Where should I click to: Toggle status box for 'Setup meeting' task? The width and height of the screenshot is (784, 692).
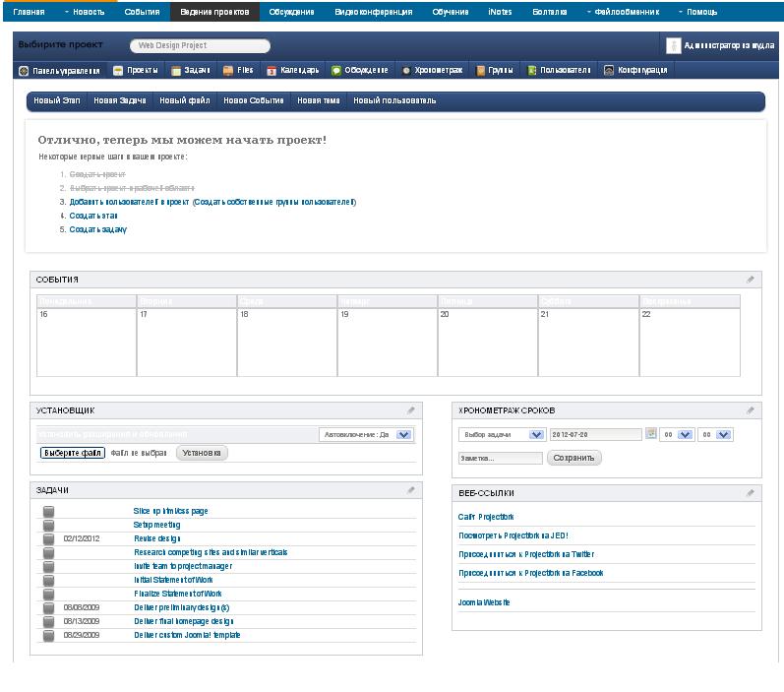point(48,526)
